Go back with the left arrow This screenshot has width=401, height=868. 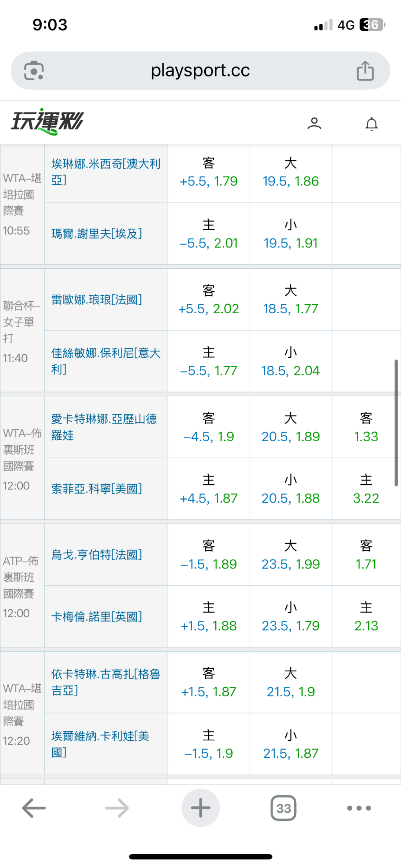(x=34, y=808)
